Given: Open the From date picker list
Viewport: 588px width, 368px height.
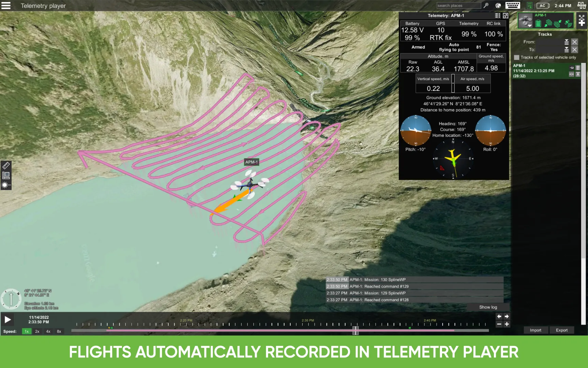Looking at the screenshot, I should coord(566,42).
